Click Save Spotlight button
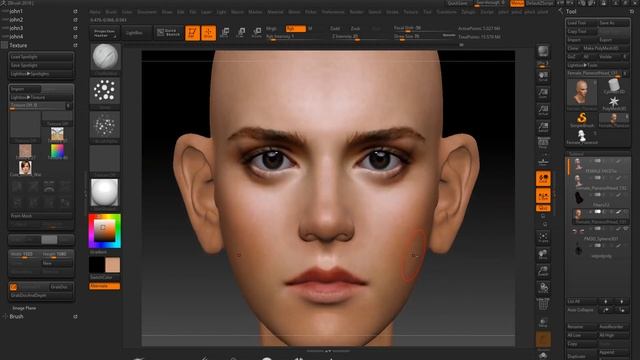Image resolution: width=640 pixels, height=360 pixels. (41, 65)
